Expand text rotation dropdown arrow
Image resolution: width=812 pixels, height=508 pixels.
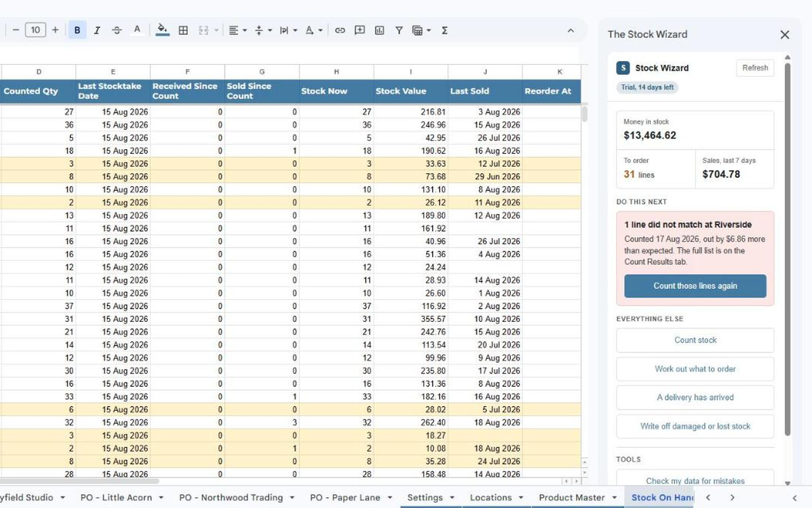(320, 30)
